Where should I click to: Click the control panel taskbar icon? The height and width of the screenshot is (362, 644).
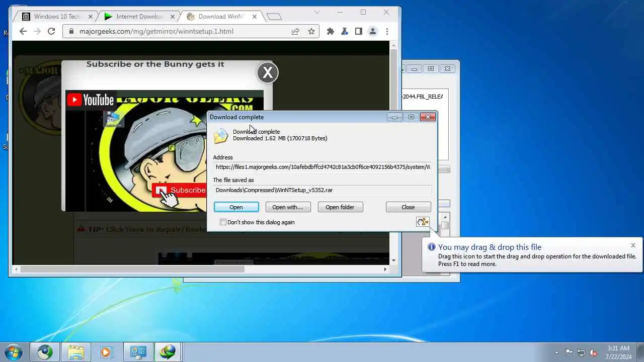pyautogui.click(x=137, y=352)
